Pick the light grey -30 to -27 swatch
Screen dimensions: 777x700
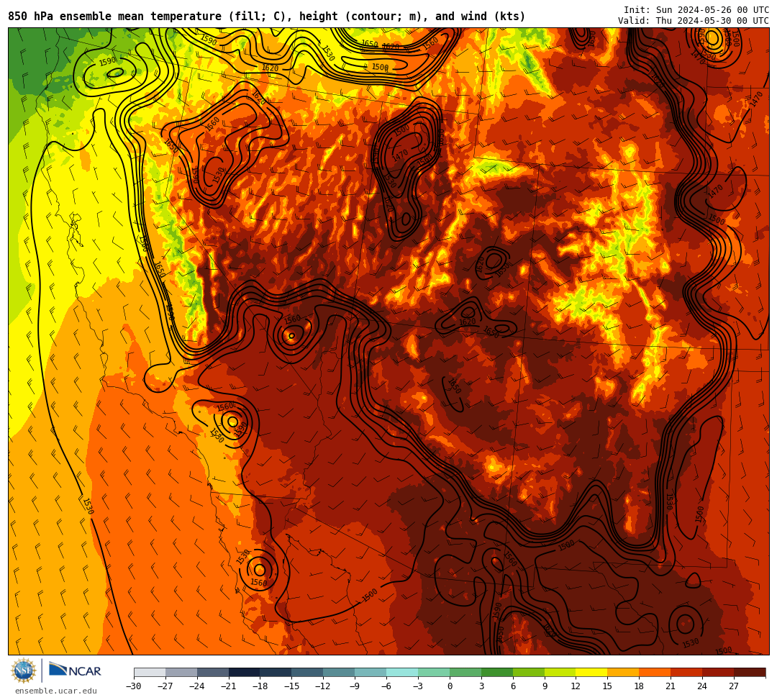tap(150, 672)
